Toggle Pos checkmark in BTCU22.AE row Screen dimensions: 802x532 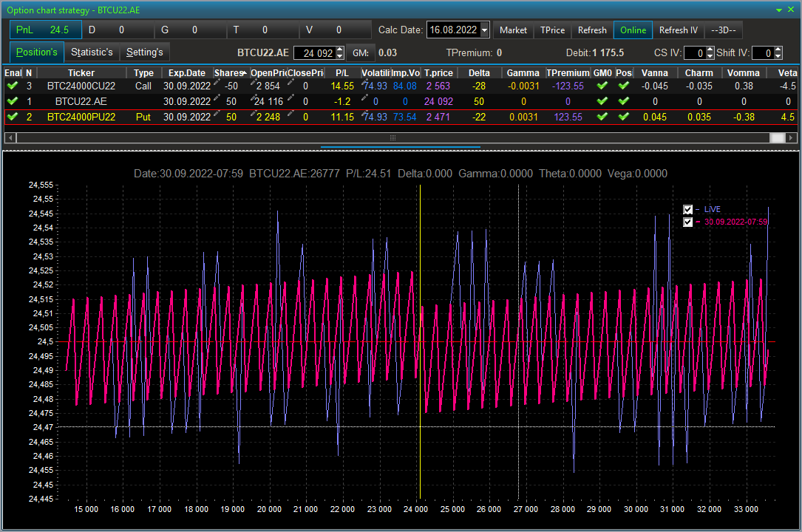624,101
